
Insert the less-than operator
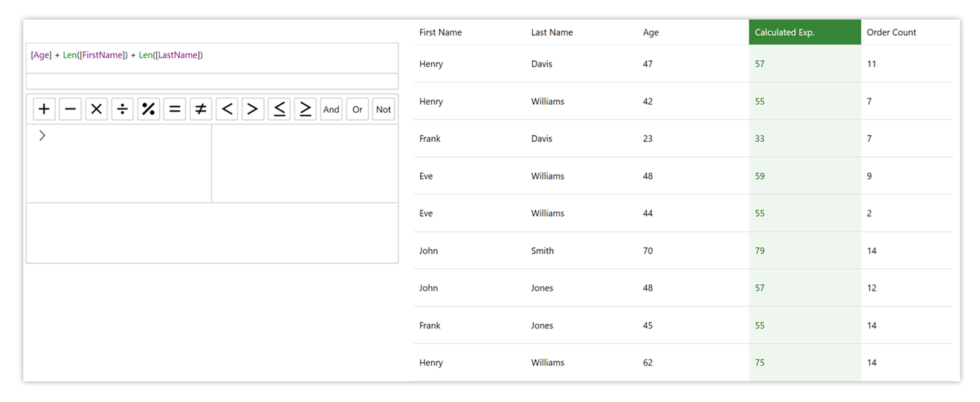click(227, 109)
